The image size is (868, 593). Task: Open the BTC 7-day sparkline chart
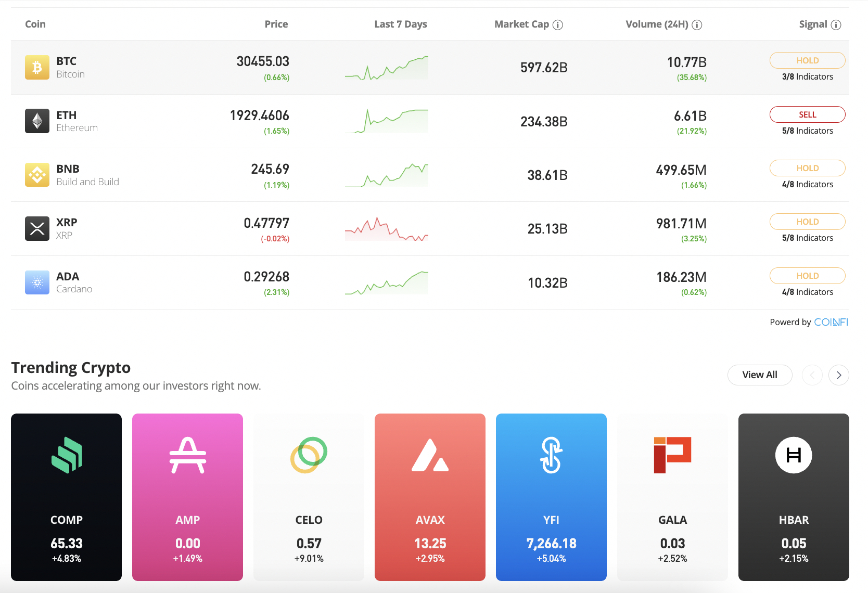386,68
